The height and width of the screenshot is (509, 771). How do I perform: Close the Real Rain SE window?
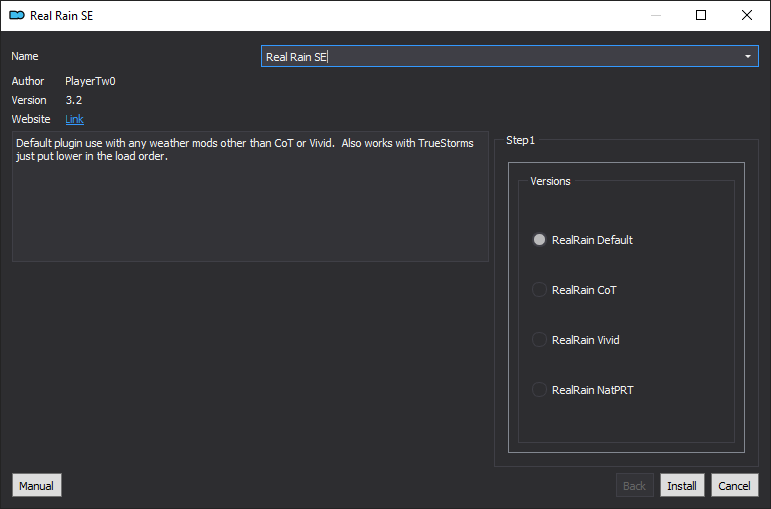(747, 15)
